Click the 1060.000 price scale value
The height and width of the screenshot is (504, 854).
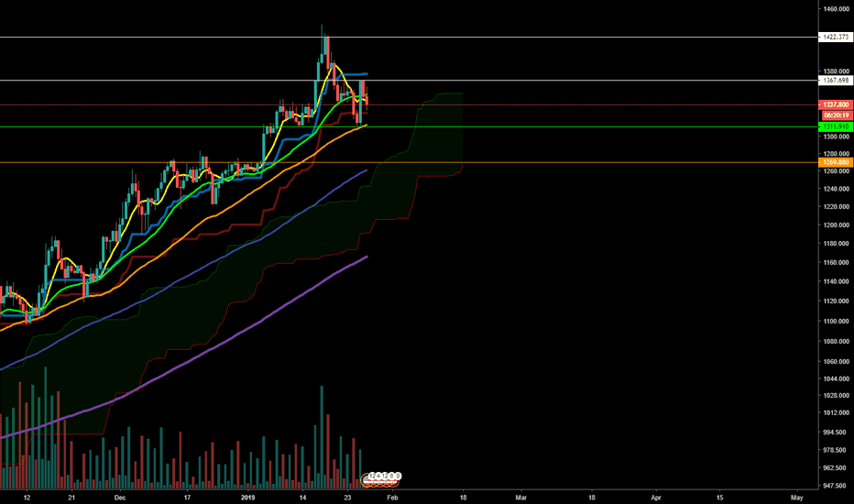837,361
